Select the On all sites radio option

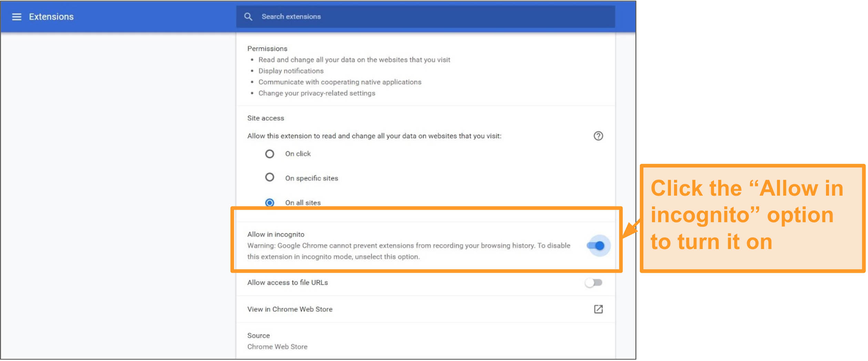[x=270, y=203]
